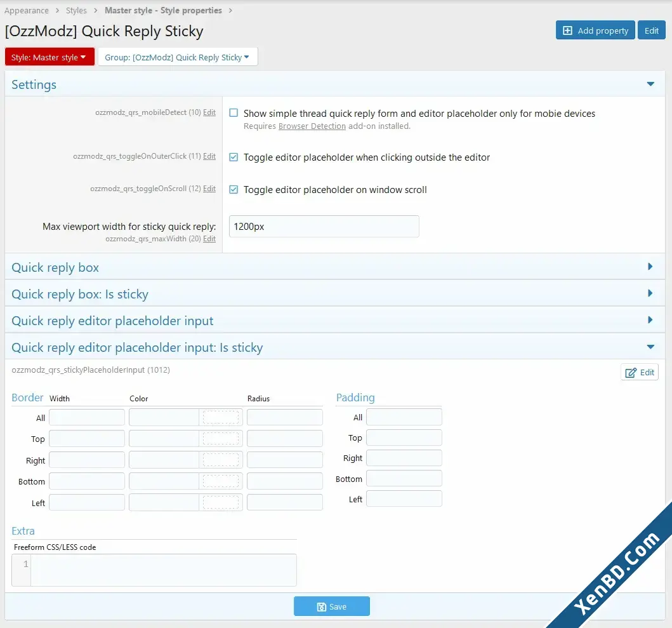The height and width of the screenshot is (628, 672).
Task: Open the Browser Detection add-on link
Action: click(312, 126)
